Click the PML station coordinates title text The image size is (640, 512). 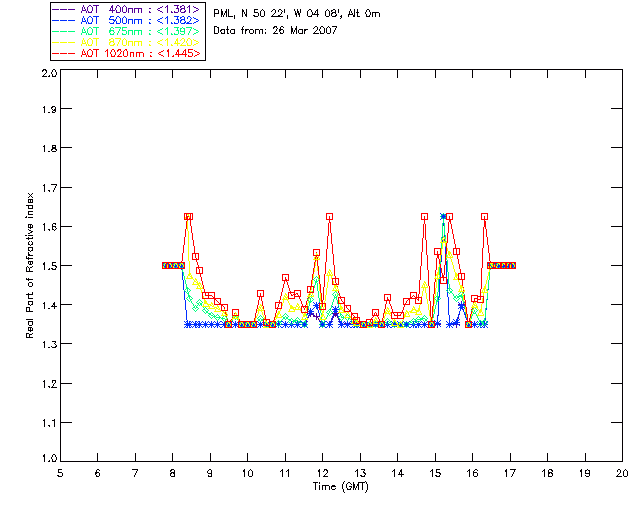tap(297, 14)
